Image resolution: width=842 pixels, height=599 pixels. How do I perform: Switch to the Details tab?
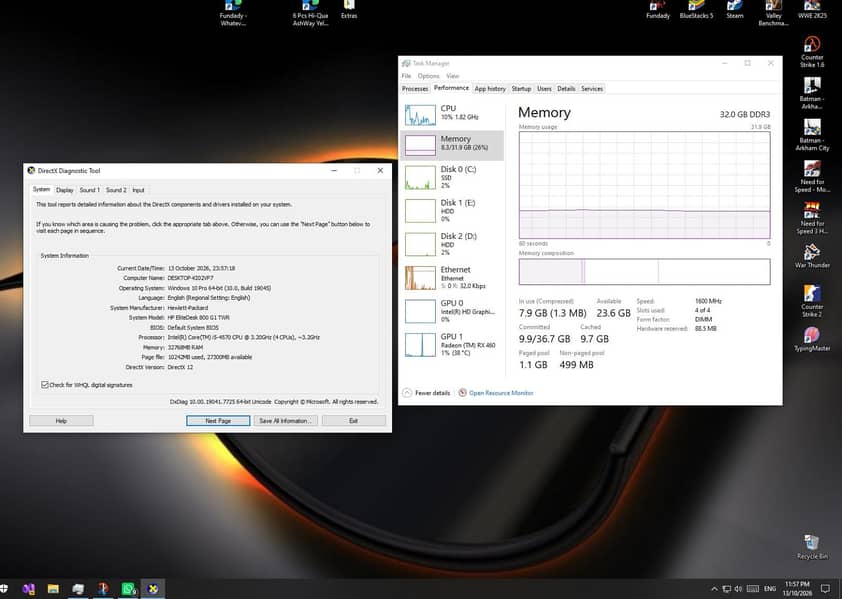coord(566,89)
